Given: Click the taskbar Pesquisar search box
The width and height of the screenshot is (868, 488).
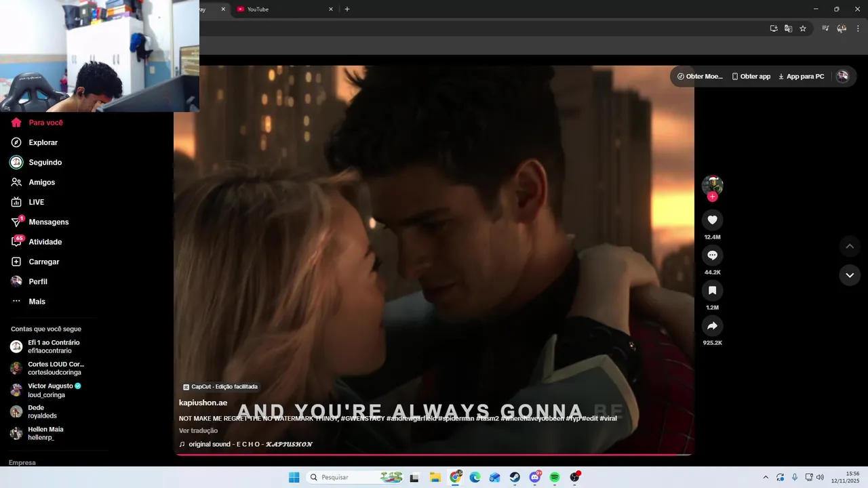Looking at the screenshot, I should coord(356,477).
